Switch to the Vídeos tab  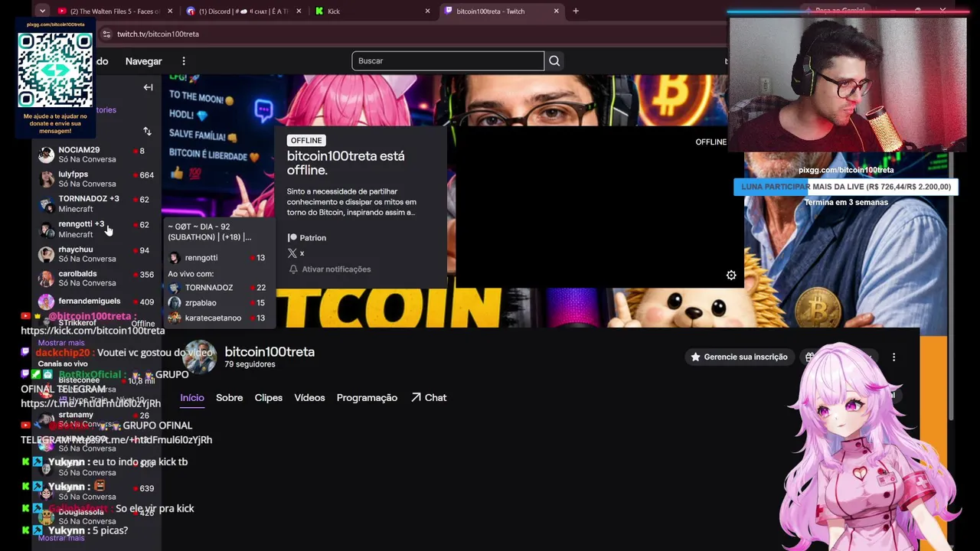click(309, 398)
